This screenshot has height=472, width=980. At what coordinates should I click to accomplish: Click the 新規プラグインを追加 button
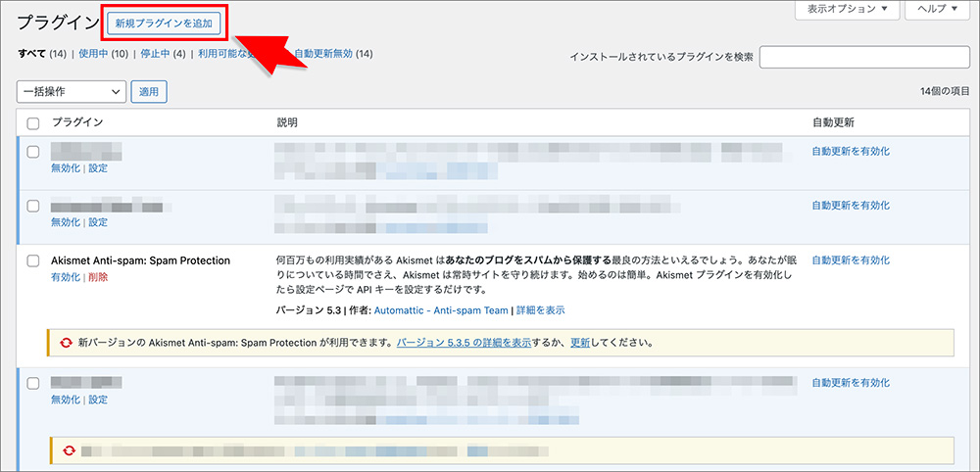[164, 24]
